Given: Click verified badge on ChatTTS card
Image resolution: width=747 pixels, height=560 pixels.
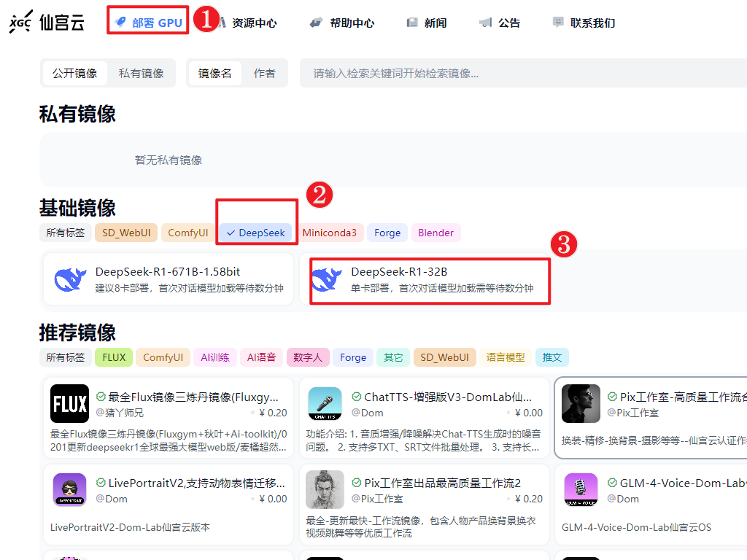Looking at the screenshot, I should (356, 397).
